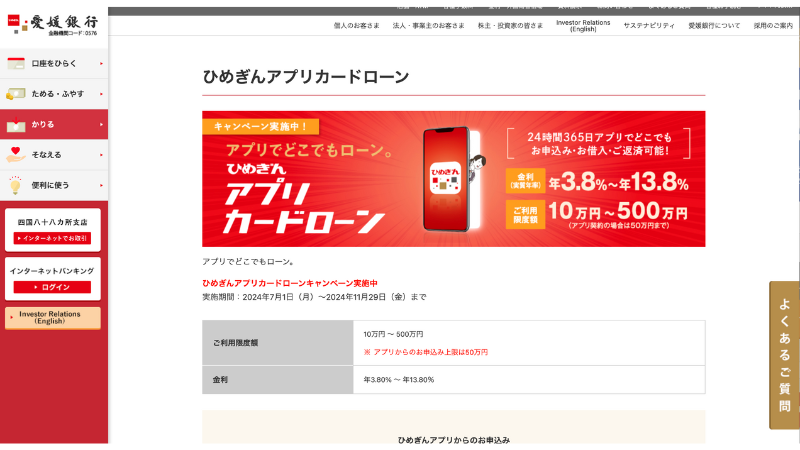Screen dimensions: 800x450
Task: Expand the 口座をひらく menu arrow
Action: [x=102, y=63]
